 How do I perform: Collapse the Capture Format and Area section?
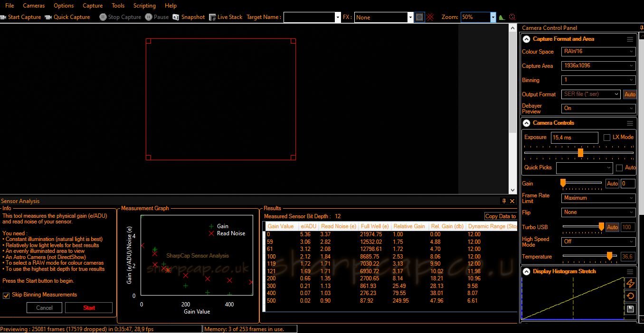526,39
